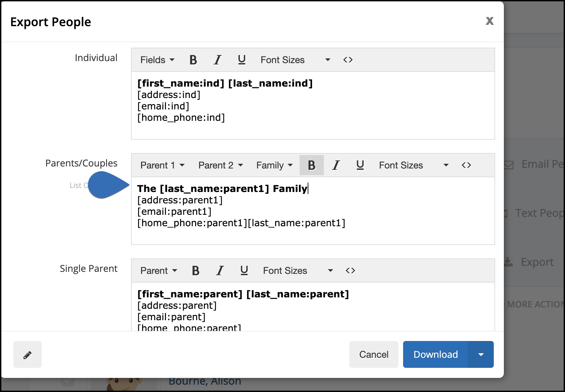The width and height of the screenshot is (565, 392).
Task: Open the Parent 2 fields dropdown
Action: tap(221, 165)
